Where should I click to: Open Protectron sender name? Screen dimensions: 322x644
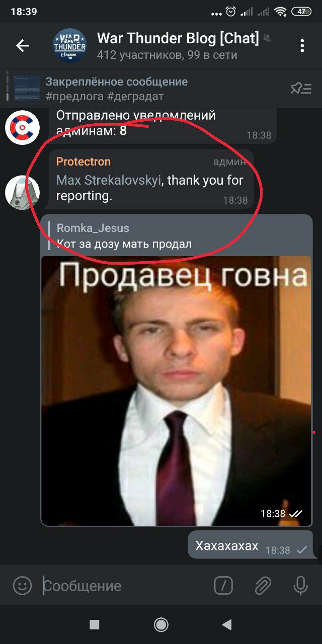point(83,162)
